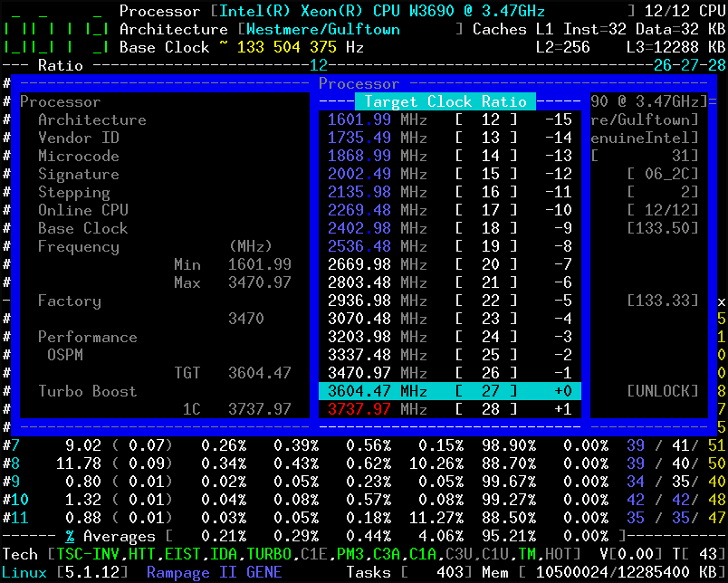Select the 2669.98 MHz ratio 20 row
The width and height of the screenshot is (728, 583).
point(449,264)
